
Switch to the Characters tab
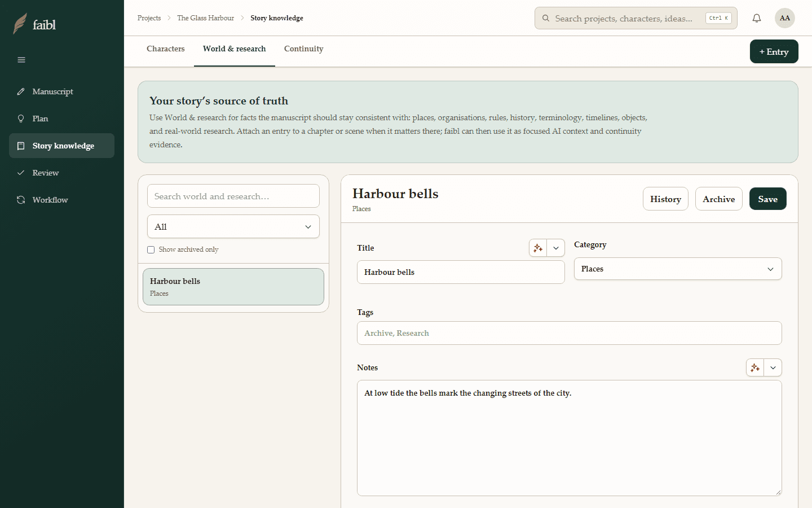[x=166, y=49]
